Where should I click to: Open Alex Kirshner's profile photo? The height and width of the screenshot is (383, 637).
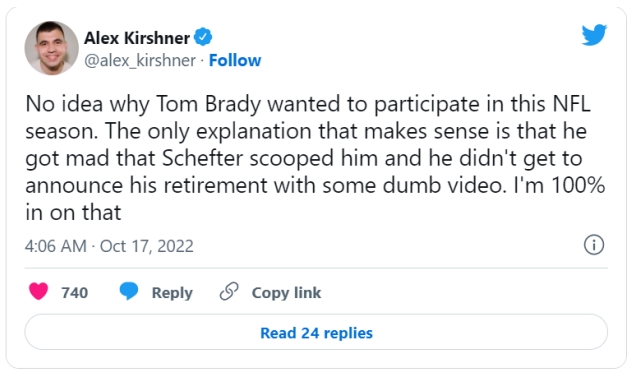click(x=52, y=48)
